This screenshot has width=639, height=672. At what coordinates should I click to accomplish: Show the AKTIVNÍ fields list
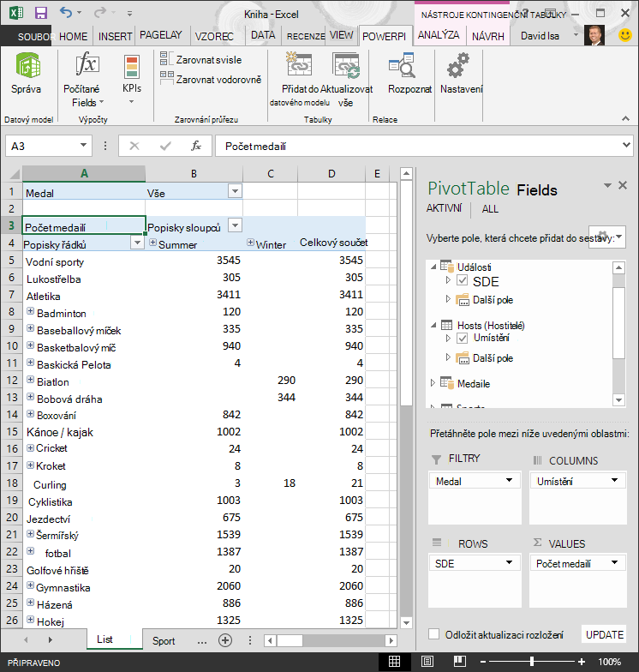point(444,208)
